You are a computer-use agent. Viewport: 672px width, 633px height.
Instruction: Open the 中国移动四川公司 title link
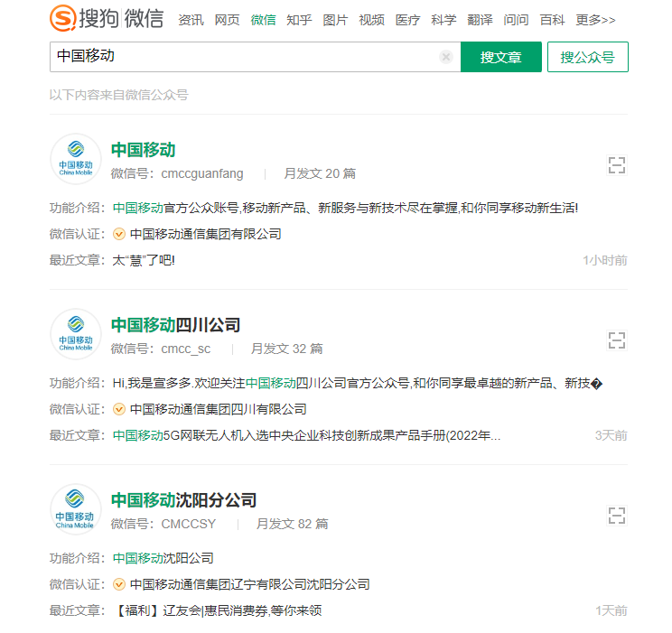click(x=175, y=325)
